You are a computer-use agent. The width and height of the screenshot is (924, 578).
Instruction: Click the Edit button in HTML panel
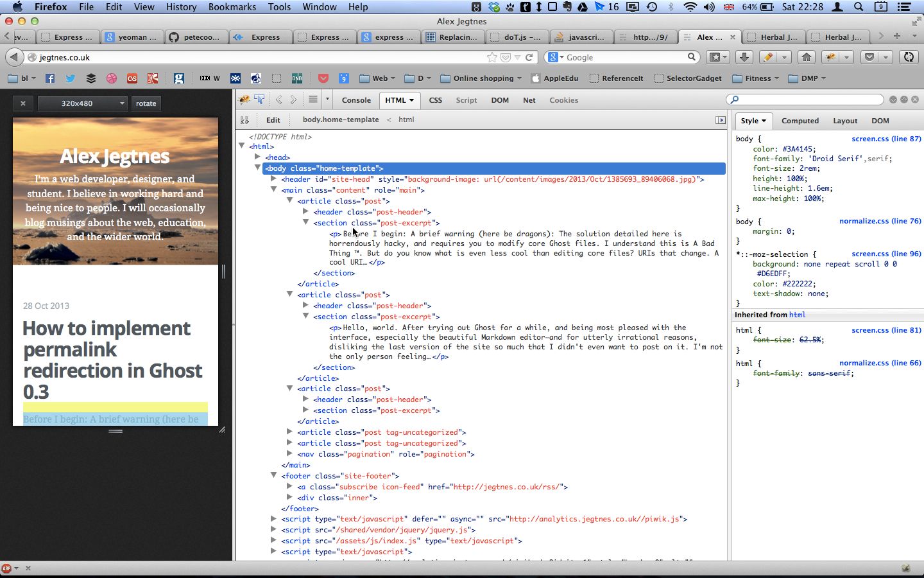273,119
